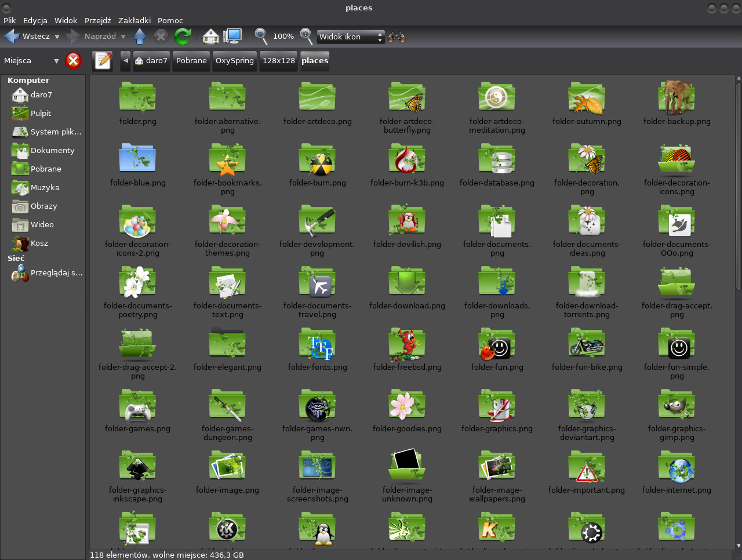
Task: Open Kosz trash in the sidebar
Action: coord(39,243)
